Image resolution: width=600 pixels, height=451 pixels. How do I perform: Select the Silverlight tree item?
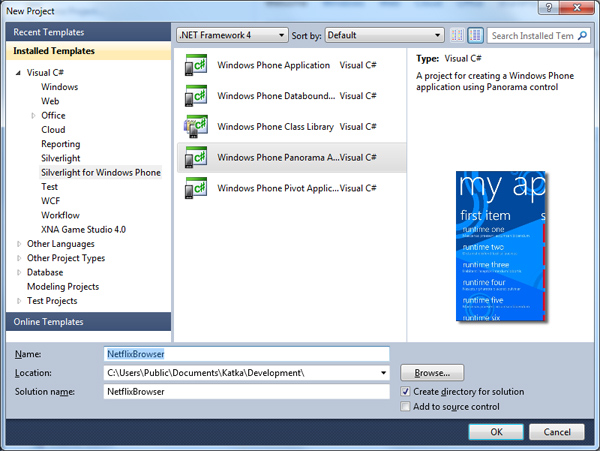tap(60, 158)
